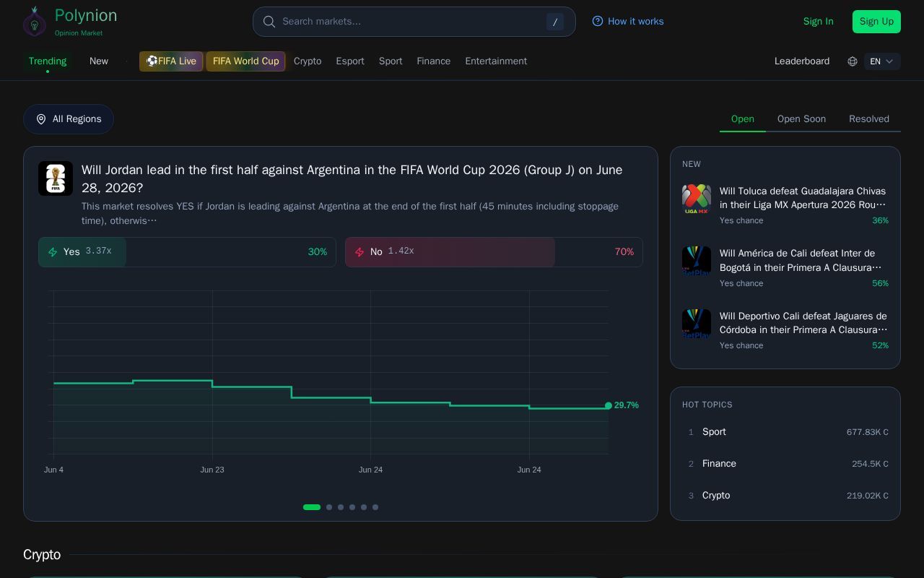Open the Entertainment category
The height and width of the screenshot is (578, 924).
point(496,61)
